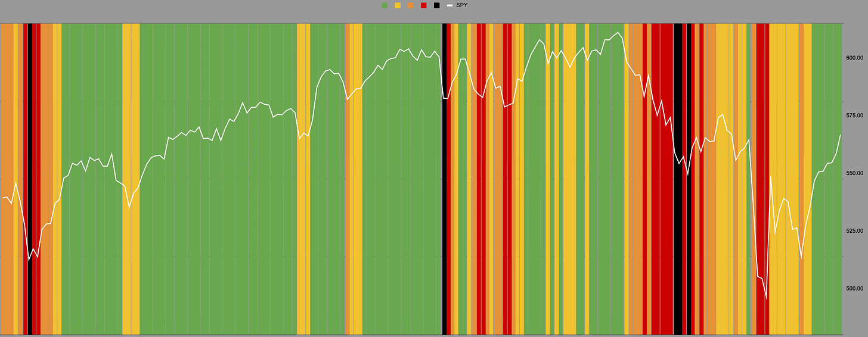Image resolution: width=868 pixels, height=337 pixels.
Task: Click the 500.00 axis label
Action: pos(855,289)
